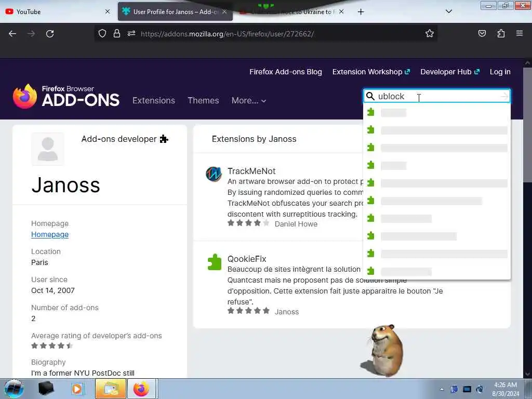
Task: Switch to the Ukraine news tab
Action: pyautogui.click(x=292, y=12)
